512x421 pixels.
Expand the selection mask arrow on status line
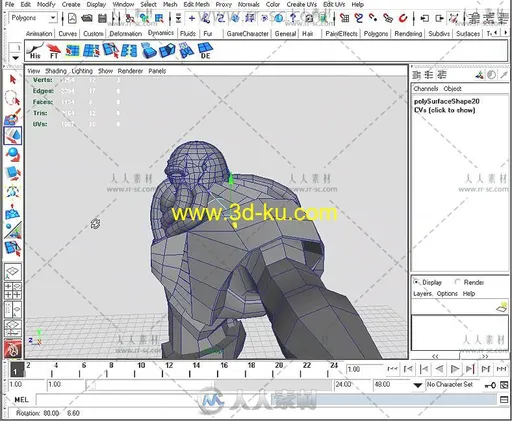pyautogui.click(x=178, y=18)
